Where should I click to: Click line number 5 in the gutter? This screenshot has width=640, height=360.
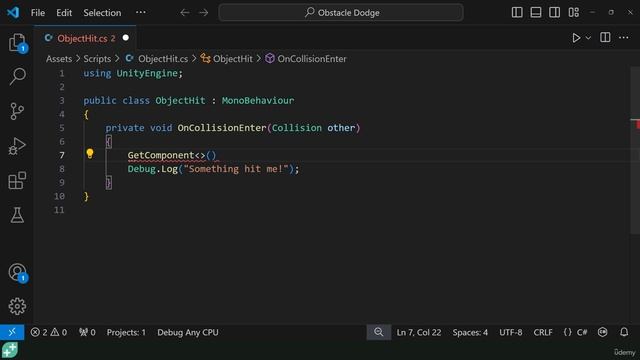pyautogui.click(x=62, y=128)
